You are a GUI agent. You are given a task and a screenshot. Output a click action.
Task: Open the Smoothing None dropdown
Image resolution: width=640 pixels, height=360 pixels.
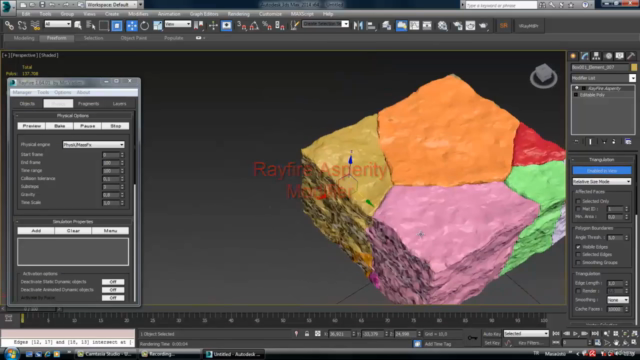[618, 300]
